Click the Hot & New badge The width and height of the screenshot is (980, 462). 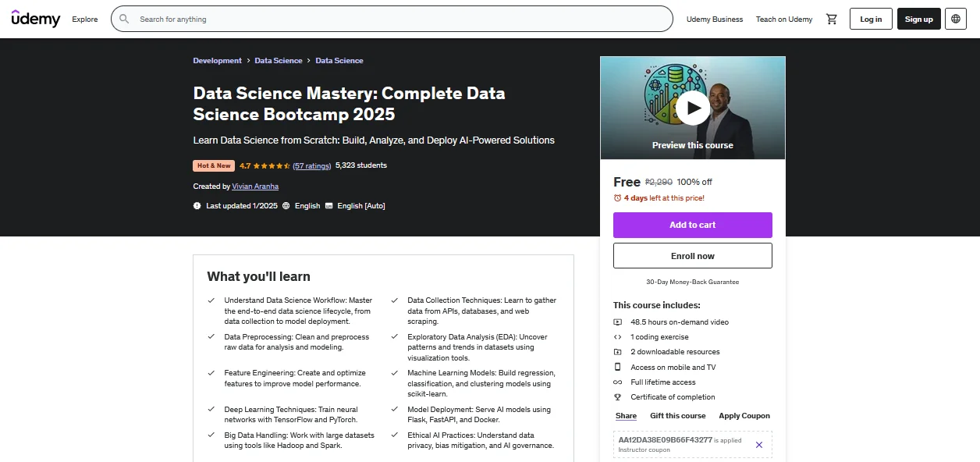point(214,165)
